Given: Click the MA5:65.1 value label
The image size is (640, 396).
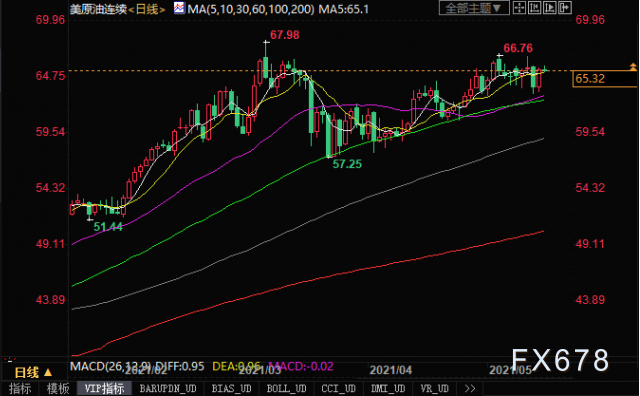Looking at the screenshot, I should click(344, 9).
